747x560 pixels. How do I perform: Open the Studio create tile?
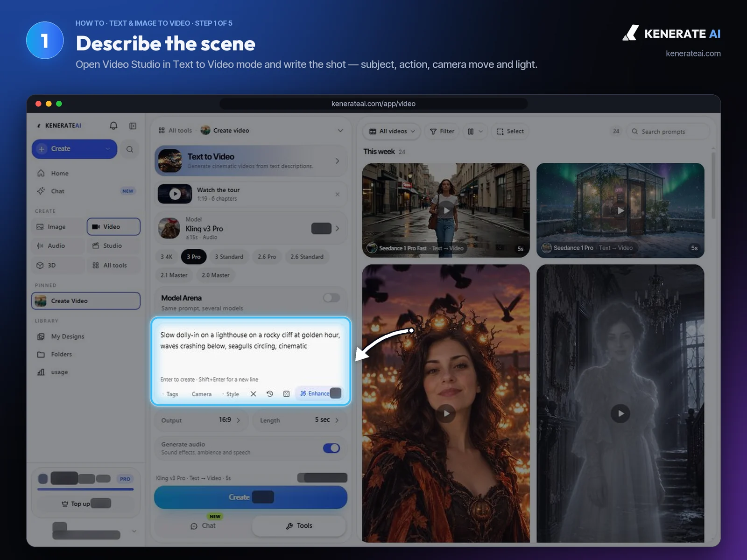coord(113,246)
